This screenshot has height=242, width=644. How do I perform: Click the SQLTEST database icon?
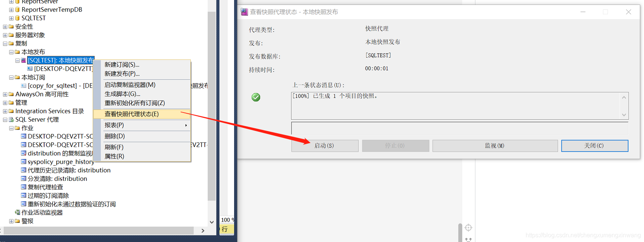coord(17,18)
